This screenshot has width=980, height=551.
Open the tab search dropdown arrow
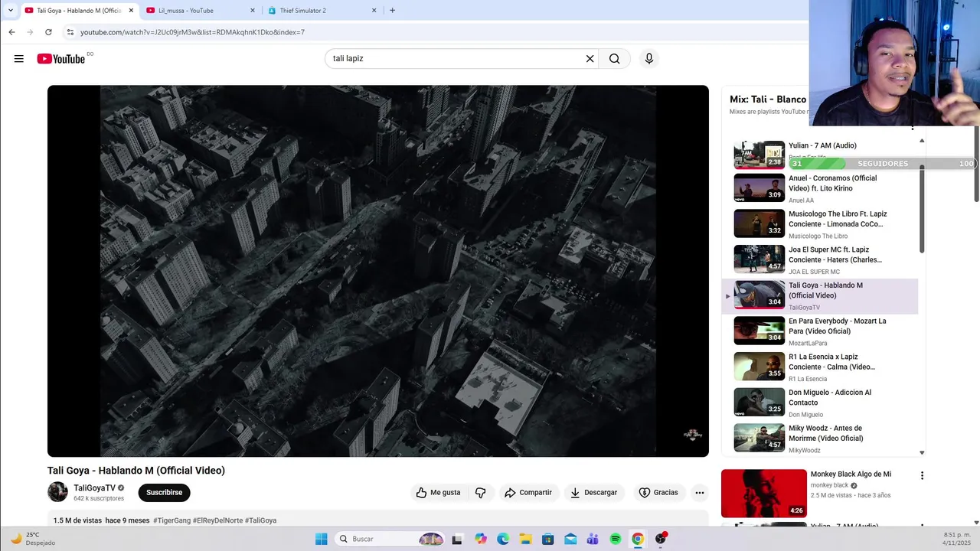click(x=10, y=10)
